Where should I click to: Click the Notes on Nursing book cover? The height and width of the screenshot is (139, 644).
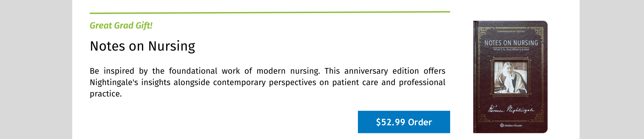[x=510, y=77]
